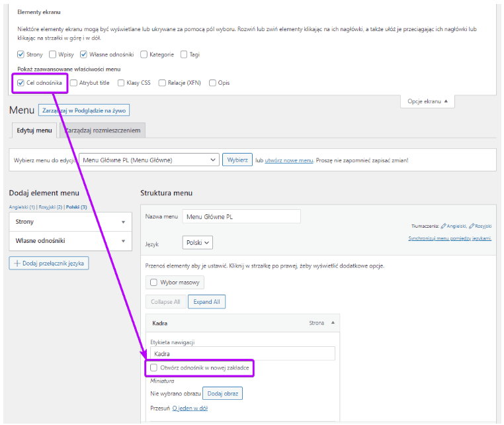Check the Wybor masowy checkbox

(x=154, y=282)
